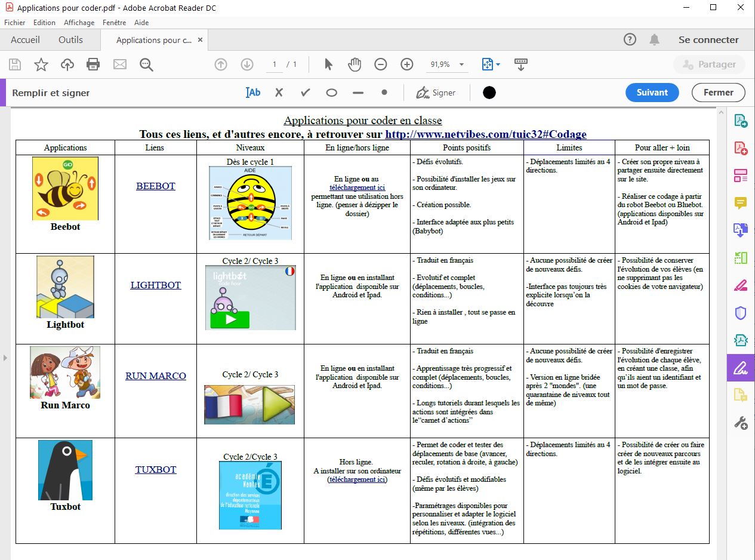Select the dot mark tool
Screen dimensions: 755x560
(x=384, y=93)
